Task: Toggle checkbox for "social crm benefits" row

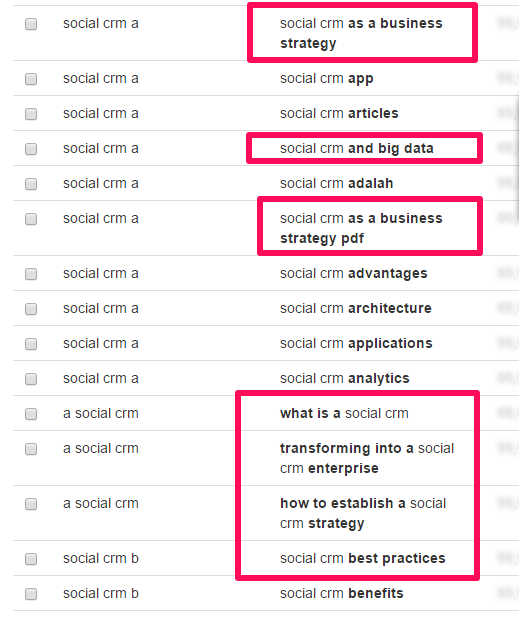Action: click(x=31, y=594)
